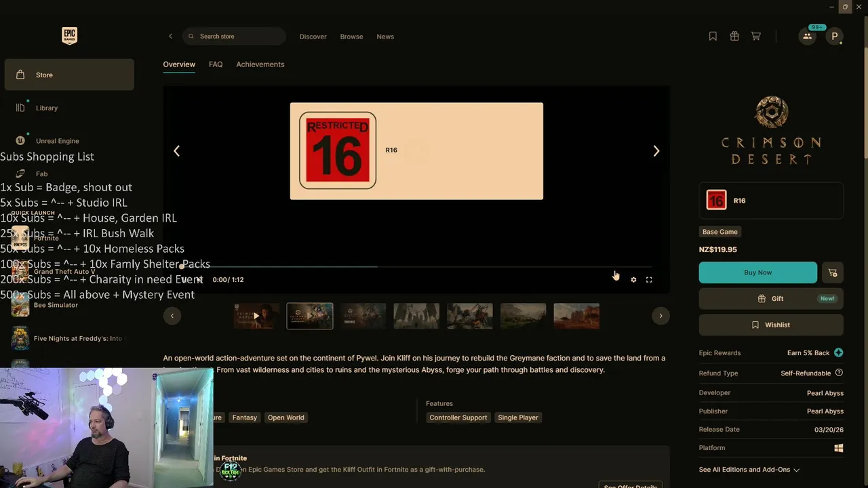Launch Five Nights at Freddy's from quick launch
The height and width of the screenshot is (488, 868).
[68, 338]
